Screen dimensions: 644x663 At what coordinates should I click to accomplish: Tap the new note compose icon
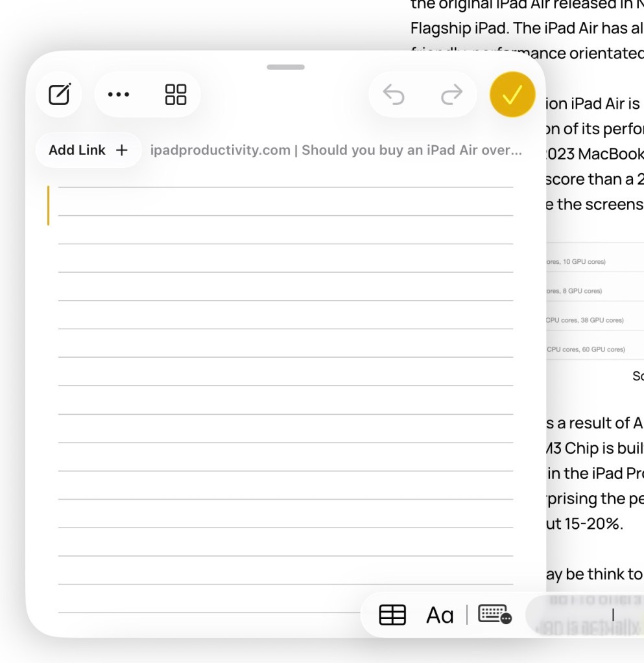(x=60, y=95)
